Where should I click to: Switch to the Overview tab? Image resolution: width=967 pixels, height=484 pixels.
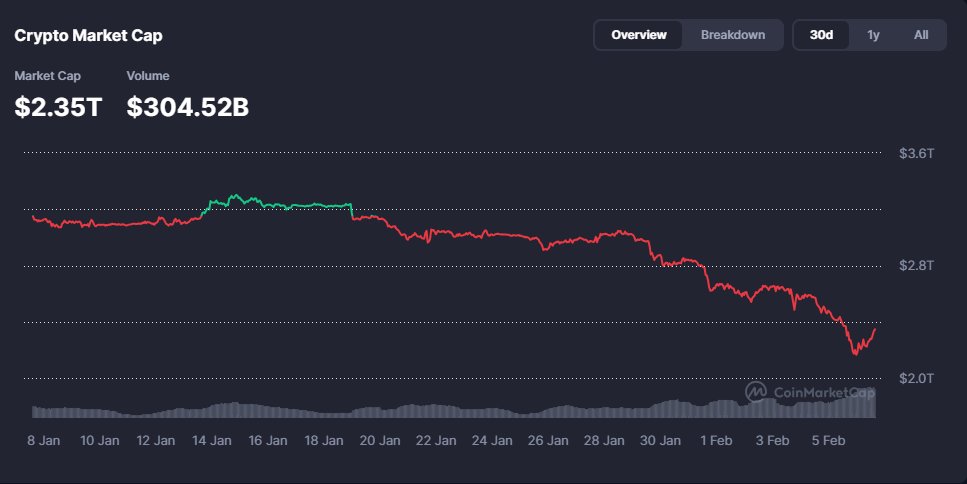coord(638,35)
